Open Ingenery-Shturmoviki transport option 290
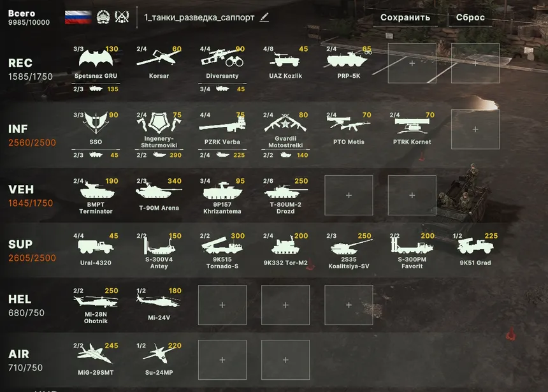 pos(159,155)
